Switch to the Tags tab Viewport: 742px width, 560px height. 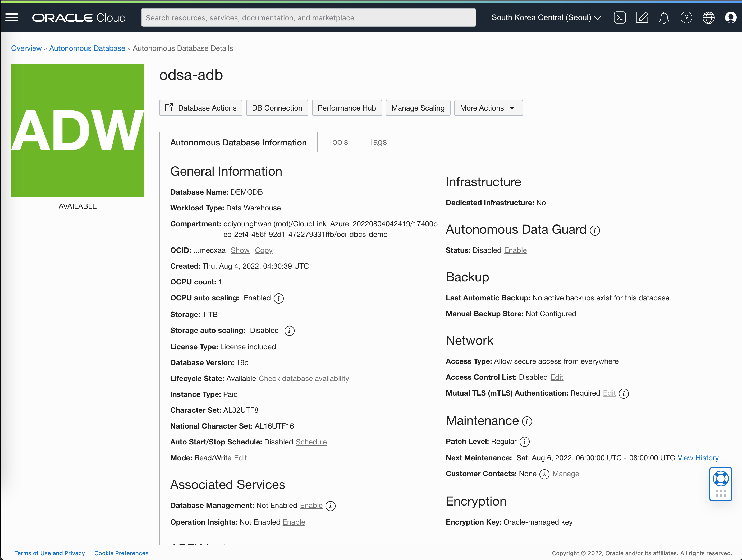tap(378, 142)
